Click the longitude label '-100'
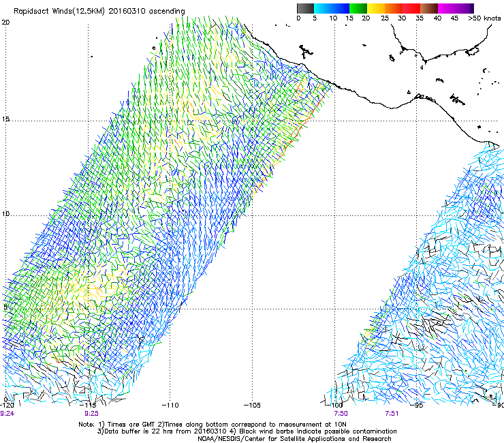This screenshot has height=443, width=504. tap(334, 405)
